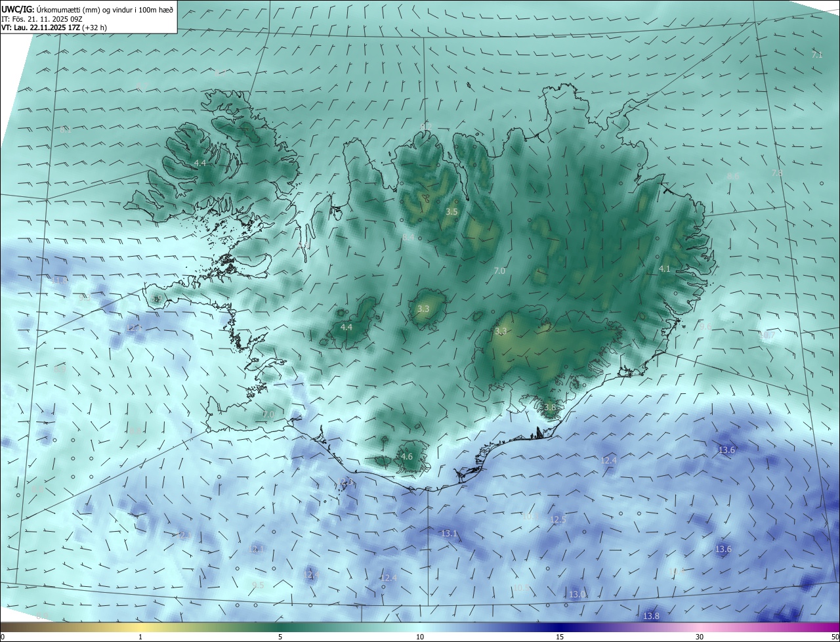The width and height of the screenshot is (840, 642).
Task: Click the VT: Lau. 22.11.2025 17Z line
Action: coord(54,28)
